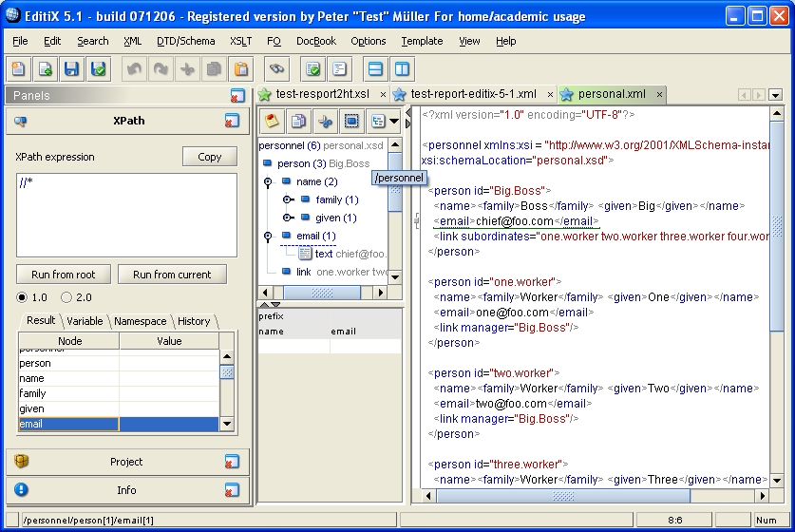Close the personal.xml tab
Viewport: 795px width, 532px height.
pyautogui.click(x=659, y=94)
